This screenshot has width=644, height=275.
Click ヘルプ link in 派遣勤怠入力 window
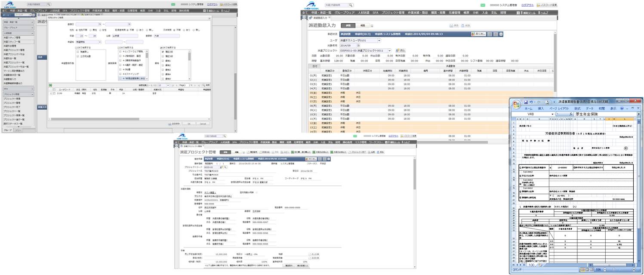(x=544, y=12)
